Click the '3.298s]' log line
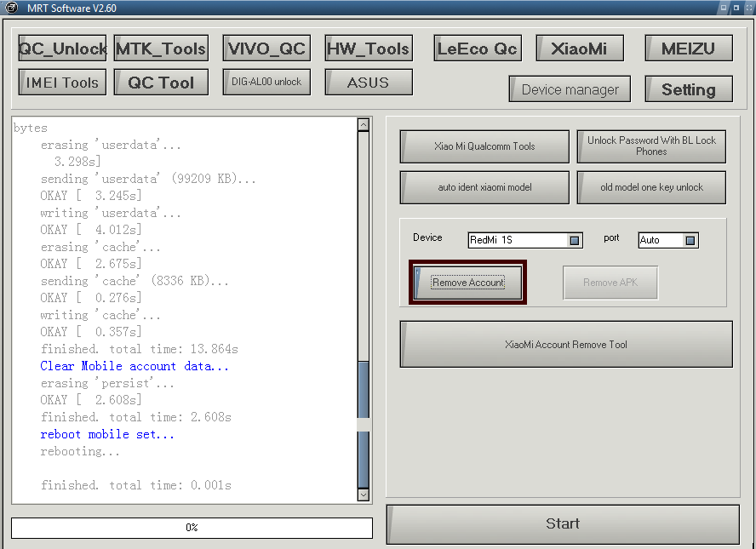756x549 pixels. (x=77, y=162)
